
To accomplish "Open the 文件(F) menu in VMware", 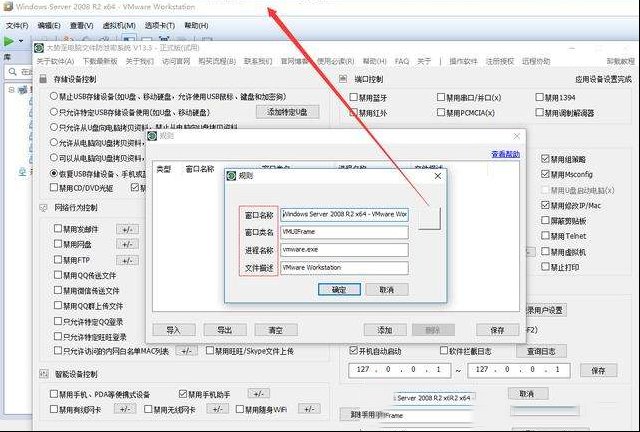I will [x=17, y=25].
